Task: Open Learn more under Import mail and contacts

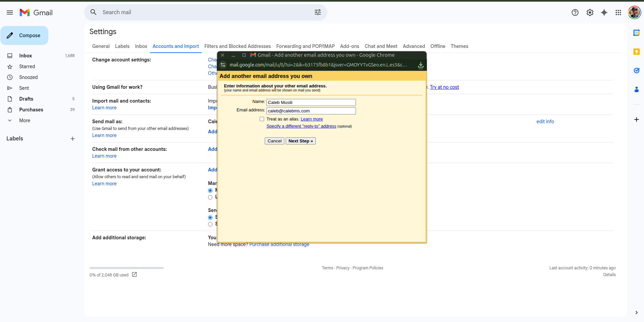Action: tap(104, 108)
